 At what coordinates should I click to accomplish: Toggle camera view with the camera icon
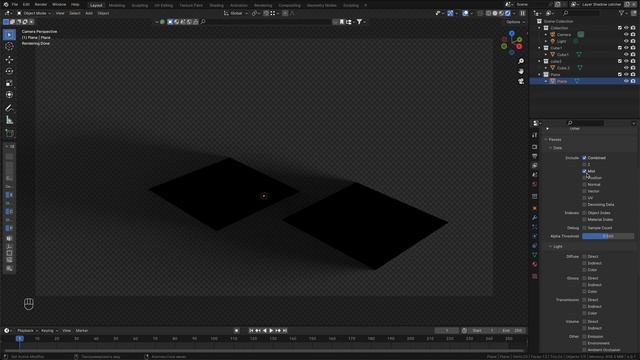coord(521,81)
